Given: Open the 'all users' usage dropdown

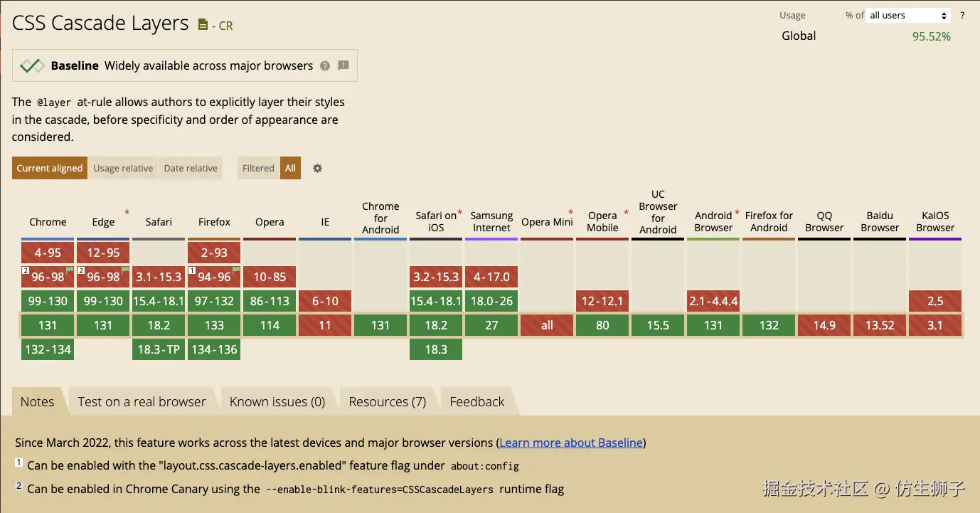Looking at the screenshot, I should click(x=907, y=14).
